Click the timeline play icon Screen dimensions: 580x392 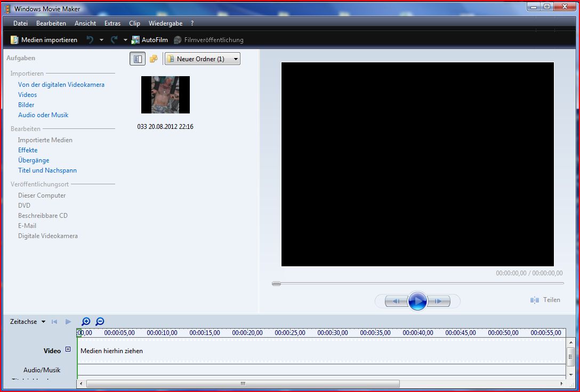click(x=68, y=322)
